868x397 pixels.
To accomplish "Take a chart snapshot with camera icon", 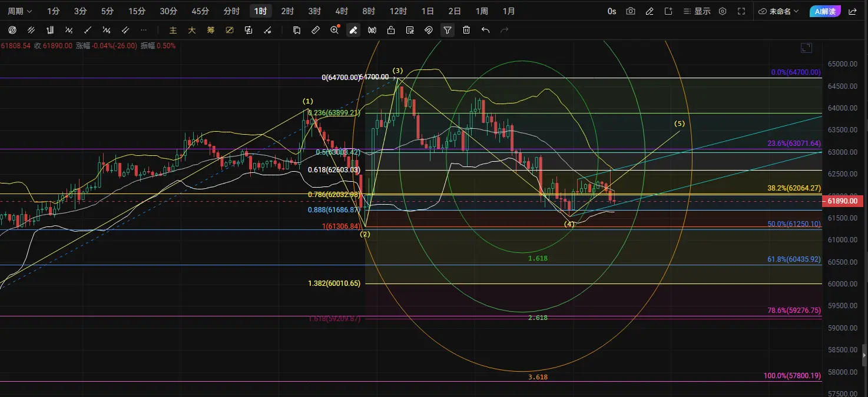I will (x=631, y=11).
